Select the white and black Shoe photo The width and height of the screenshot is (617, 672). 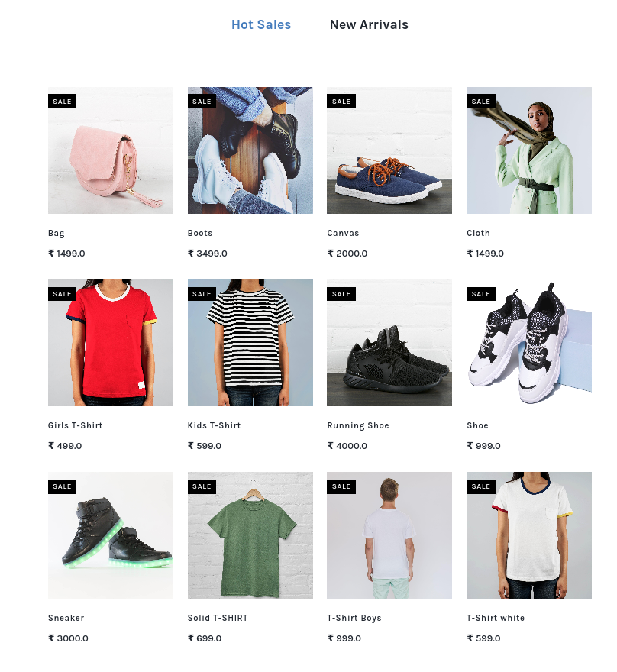tap(528, 343)
